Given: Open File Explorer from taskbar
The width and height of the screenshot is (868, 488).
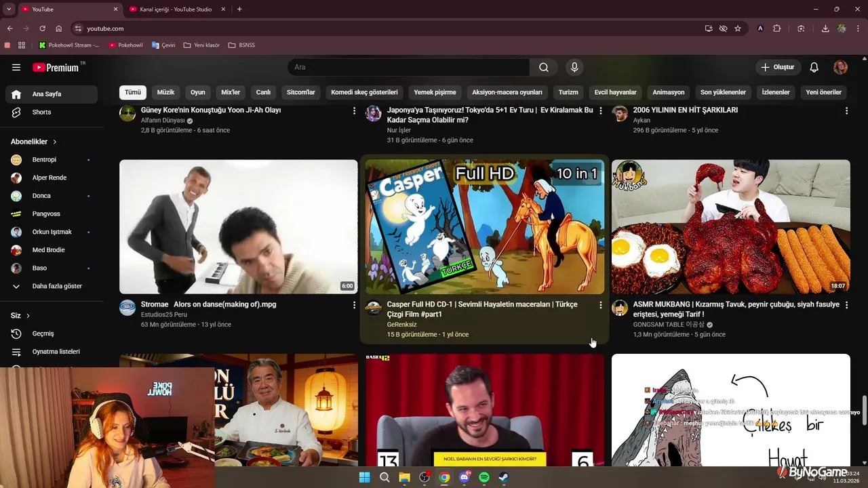Looking at the screenshot, I should pos(404,477).
